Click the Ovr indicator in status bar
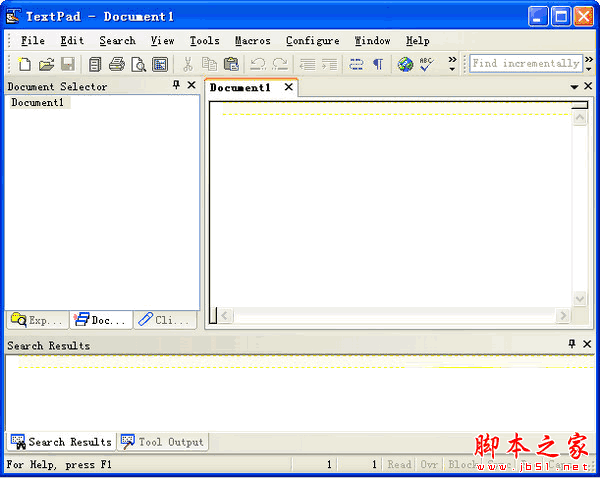The height and width of the screenshot is (478, 600). pyautogui.click(x=429, y=465)
